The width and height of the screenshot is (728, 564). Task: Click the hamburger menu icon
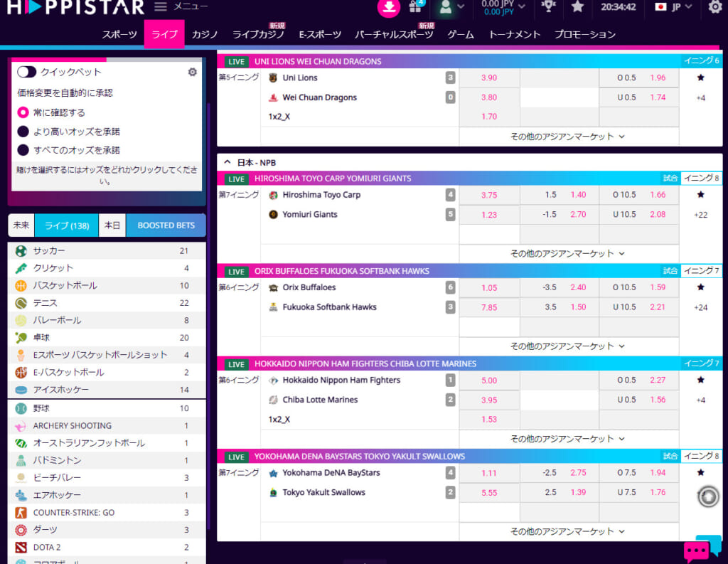click(x=161, y=6)
